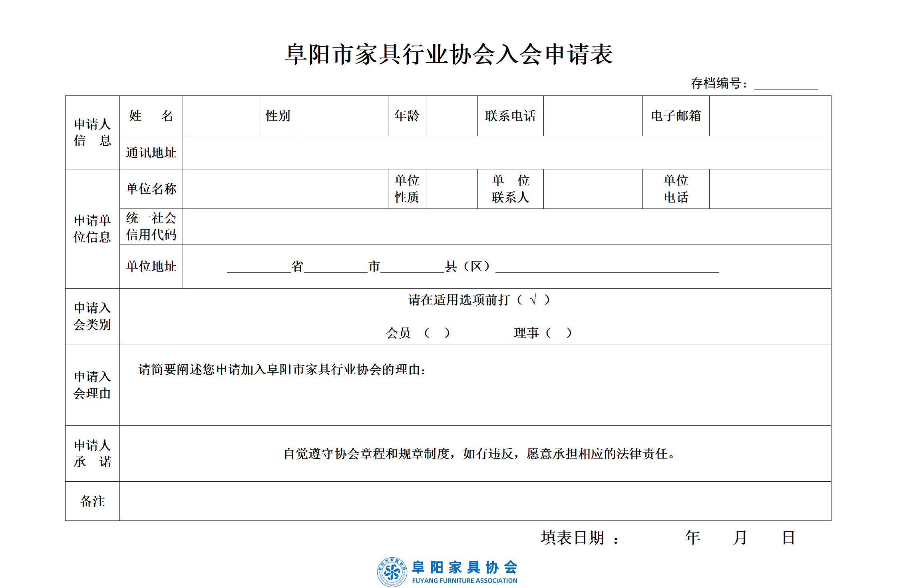Click the 姓名 label
Viewport: 897px width, 588px height.
[x=151, y=116]
